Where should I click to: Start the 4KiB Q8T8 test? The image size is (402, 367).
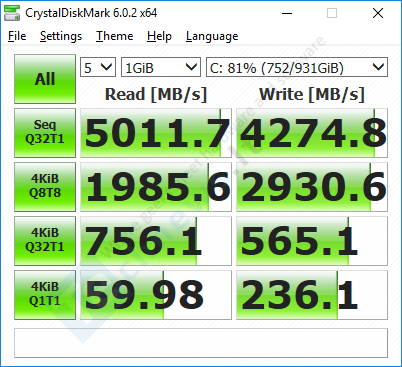[45, 187]
